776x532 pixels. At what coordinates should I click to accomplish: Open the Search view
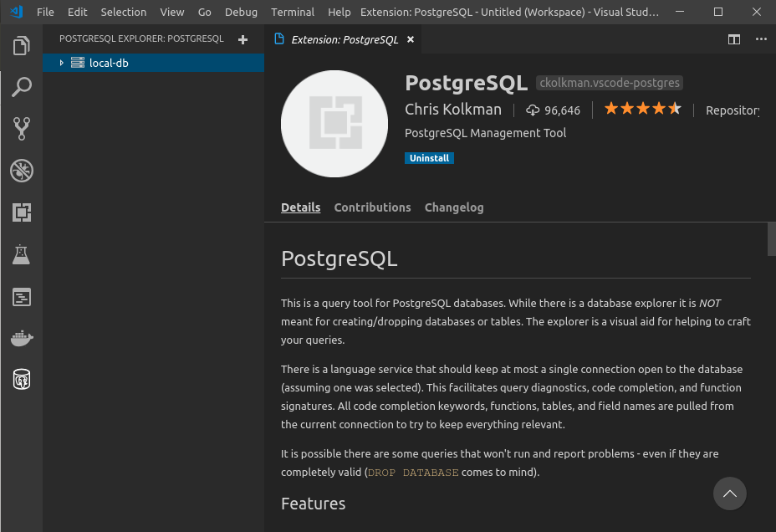(x=21, y=86)
